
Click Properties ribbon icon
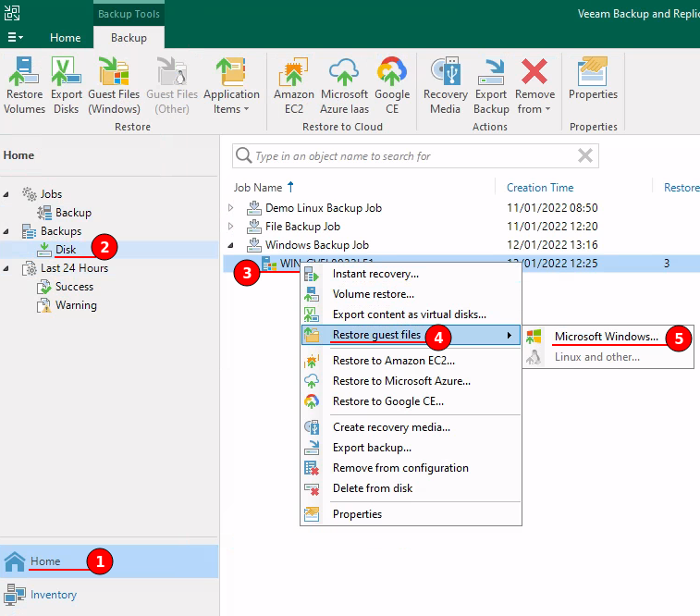593,78
